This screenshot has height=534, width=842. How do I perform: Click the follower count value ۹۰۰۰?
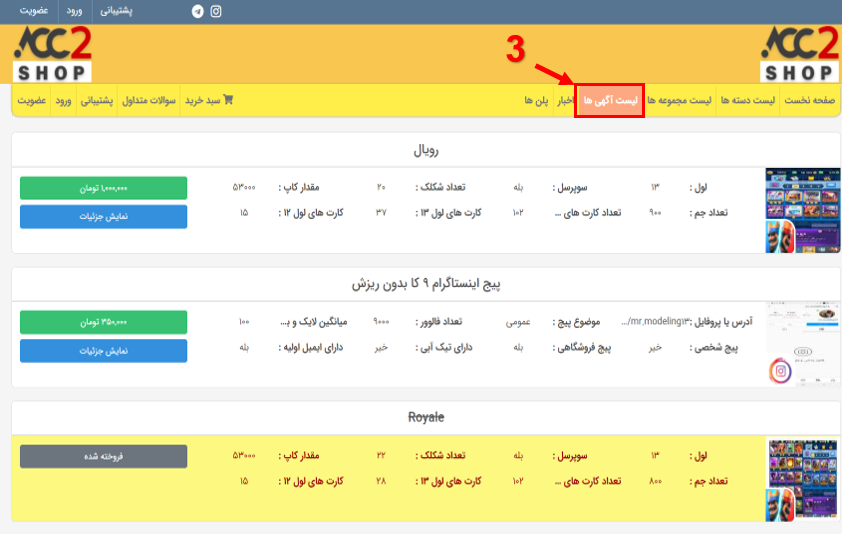381,321
